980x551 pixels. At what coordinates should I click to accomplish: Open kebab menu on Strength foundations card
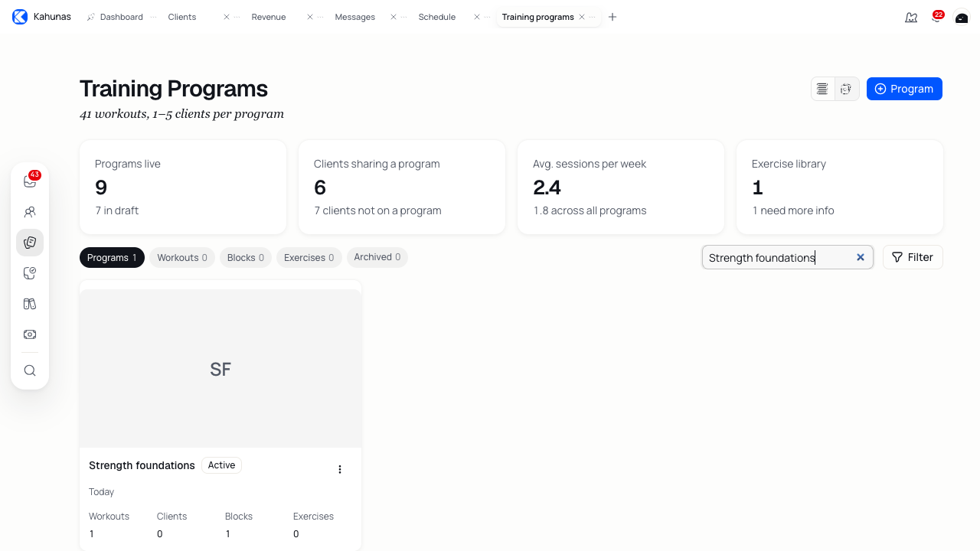coord(340,469)
